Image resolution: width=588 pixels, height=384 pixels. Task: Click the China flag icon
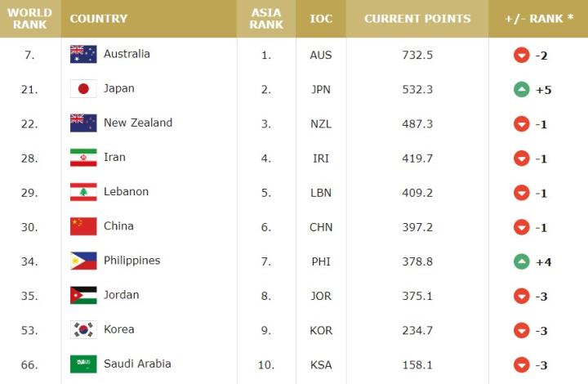pos(83,226)
